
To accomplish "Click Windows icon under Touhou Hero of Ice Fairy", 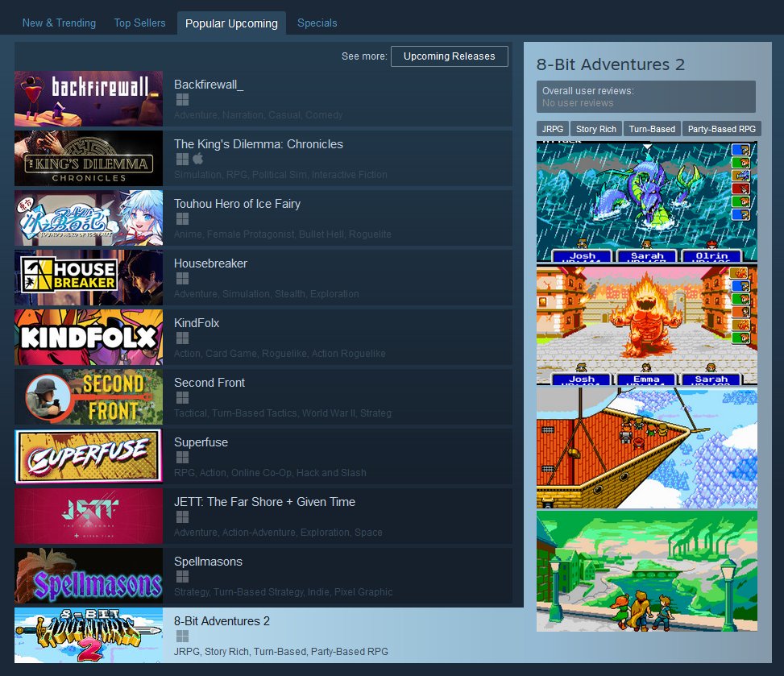I will coord(182,219).
